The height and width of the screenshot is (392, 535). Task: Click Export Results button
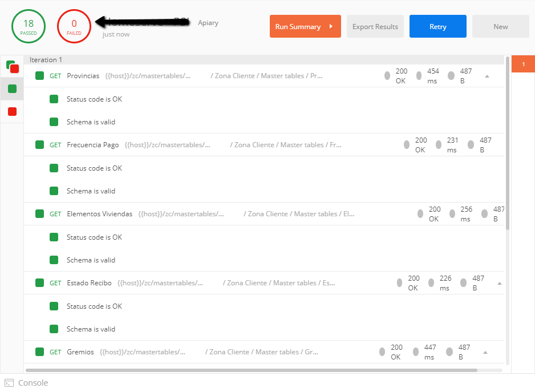coord(375,26)
